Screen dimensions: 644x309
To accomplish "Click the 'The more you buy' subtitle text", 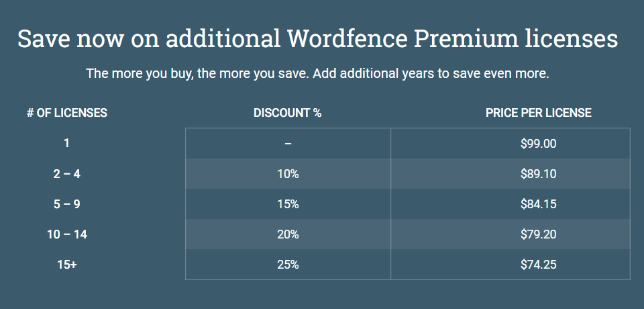I will [x=317, y=73].
